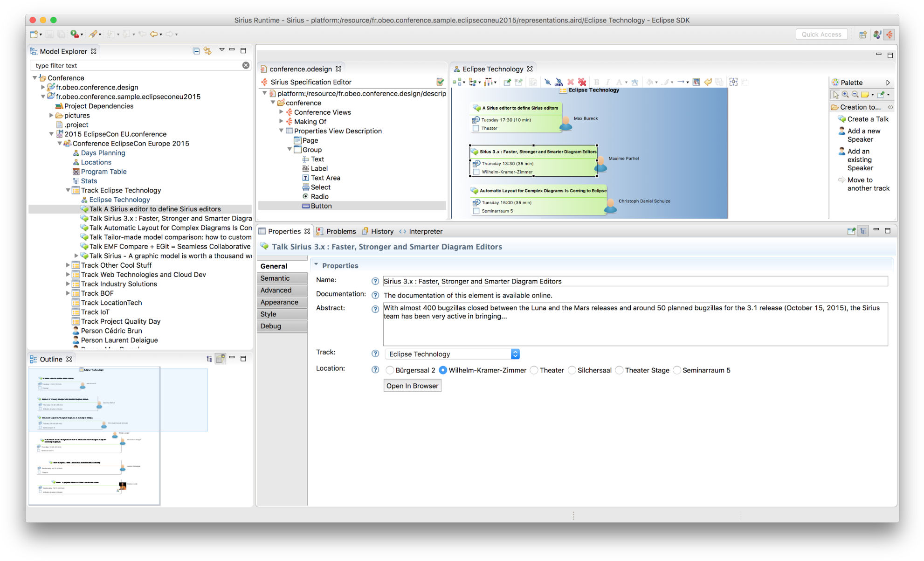Click help icon next to Track

(375, 353)
